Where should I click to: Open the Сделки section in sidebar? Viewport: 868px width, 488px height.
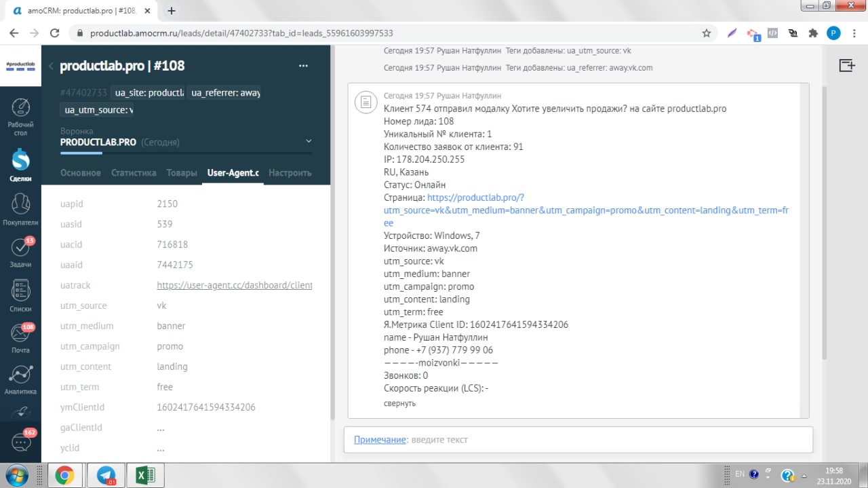20,166
